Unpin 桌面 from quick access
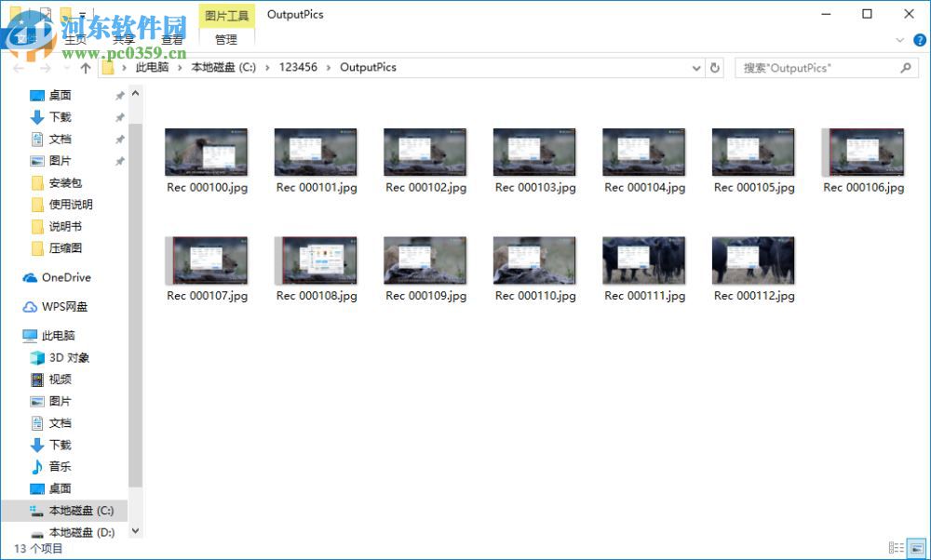This screenshot has width=931, height=560. (x=119, y=95)
